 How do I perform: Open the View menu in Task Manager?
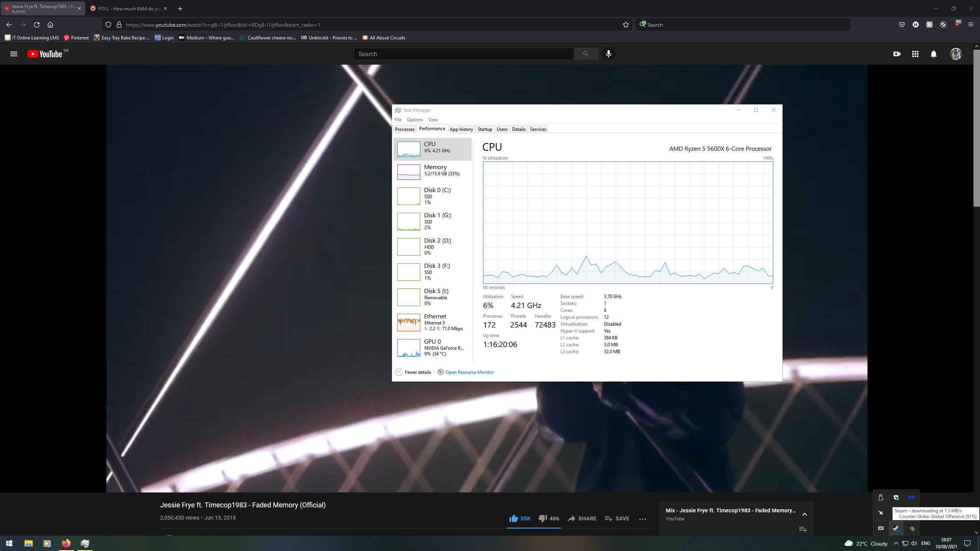click(433, 120)
